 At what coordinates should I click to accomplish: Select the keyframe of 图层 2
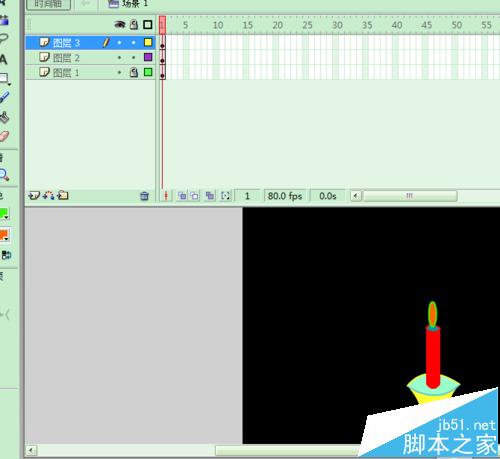pyautogui.click(x=162, y=58)
